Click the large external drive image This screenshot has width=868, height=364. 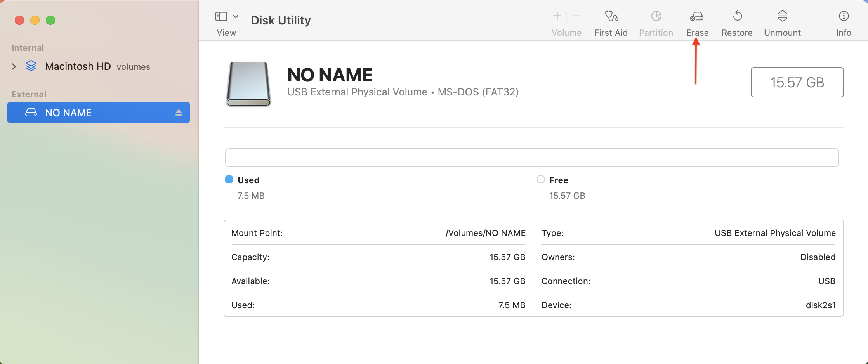point(248,84)
